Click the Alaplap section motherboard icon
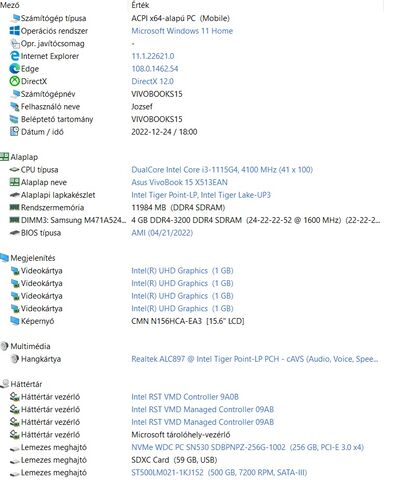Viewport: 398px width, 480px height. [4, 157]
